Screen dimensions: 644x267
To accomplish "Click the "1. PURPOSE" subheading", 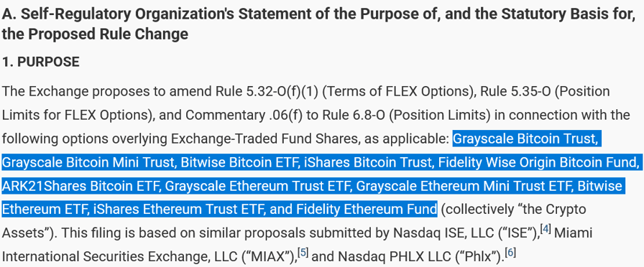I will point(41,62).
